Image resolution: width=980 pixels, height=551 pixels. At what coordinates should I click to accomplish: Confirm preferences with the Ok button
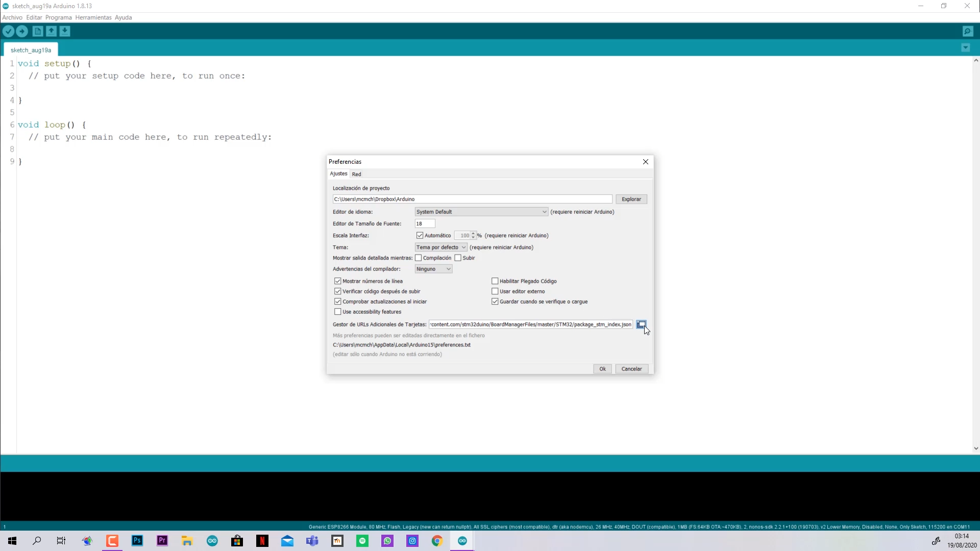602,369
